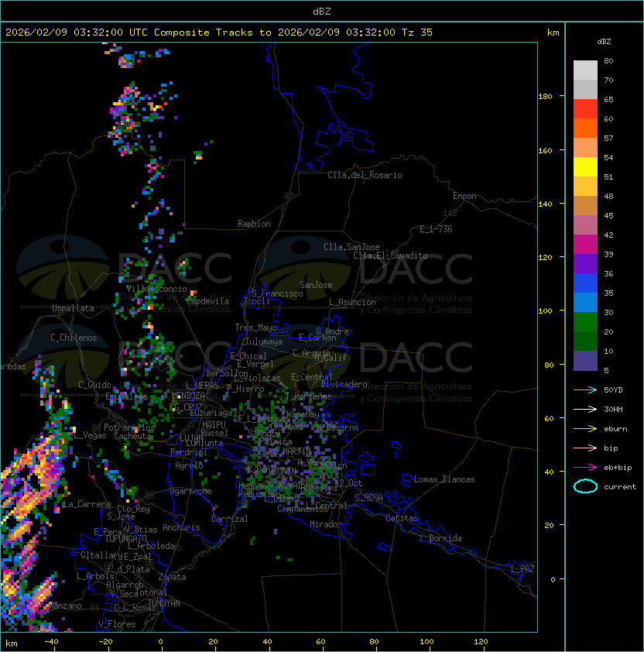Click the 'Divisadero' map label
This screenshot has width=644, height=652.
click(x=344, y=384)
